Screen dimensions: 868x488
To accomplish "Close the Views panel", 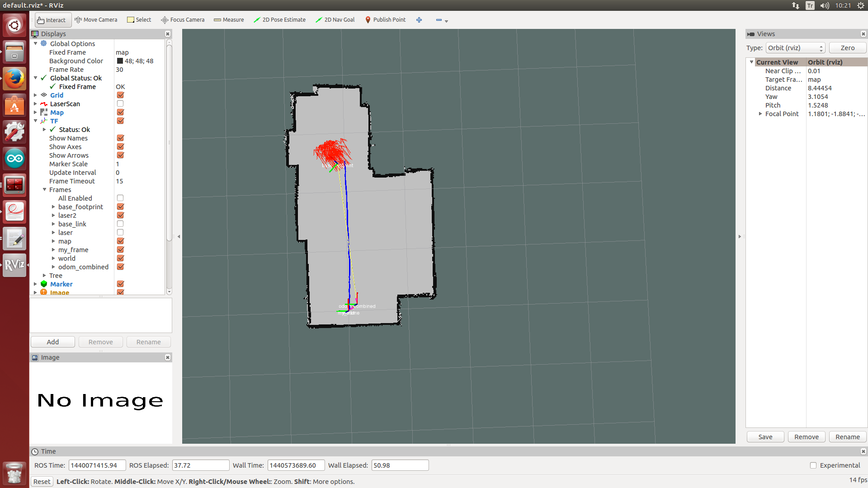I will point(863,34).
